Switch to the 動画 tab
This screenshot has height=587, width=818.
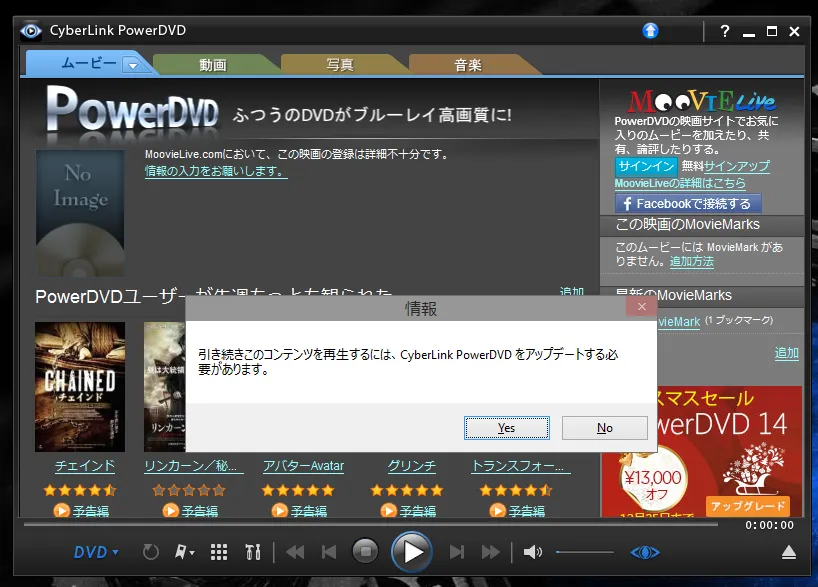[212, 65]
